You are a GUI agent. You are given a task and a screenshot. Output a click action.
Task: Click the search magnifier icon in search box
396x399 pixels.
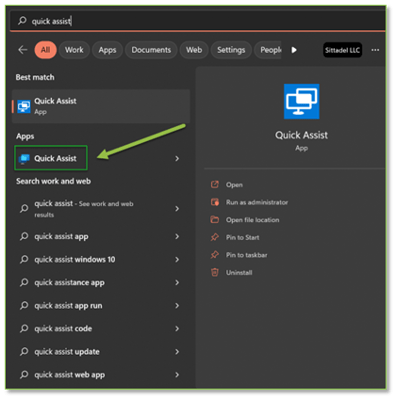tap(22, 21)
